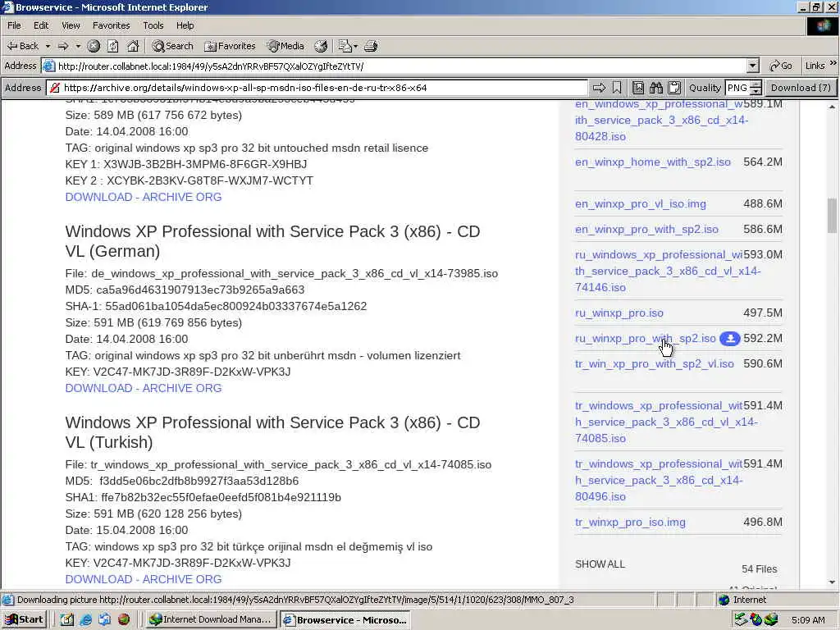Viewport: 840px width, 630px height.
Task: Open the Windows Start button
Action: coord(25,620)
